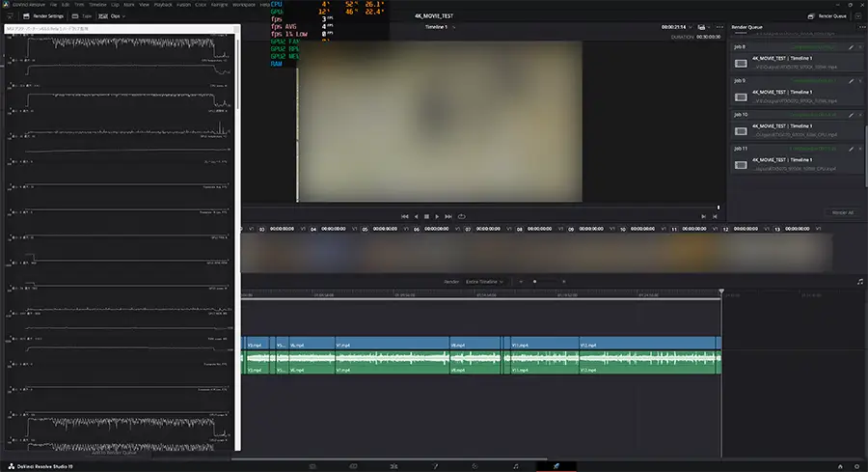Open the Fairlight page icon
The width and height of the screenshot is (868, 472).
[x=516, y=466]
